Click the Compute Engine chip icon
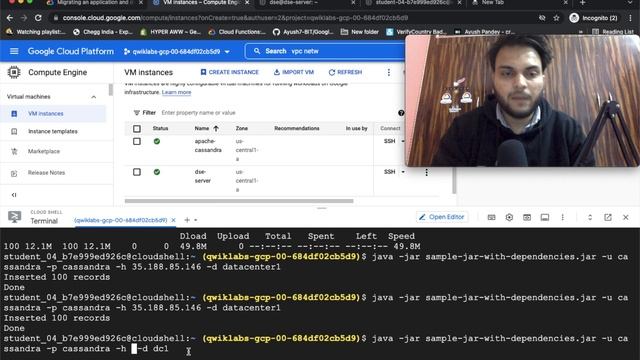640x360 pixels. click(14, 72)
